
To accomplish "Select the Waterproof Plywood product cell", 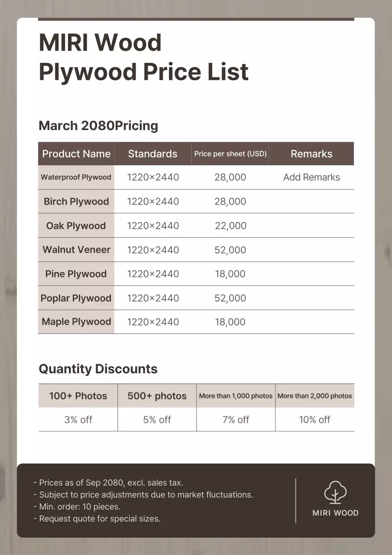I will (76, 177).
